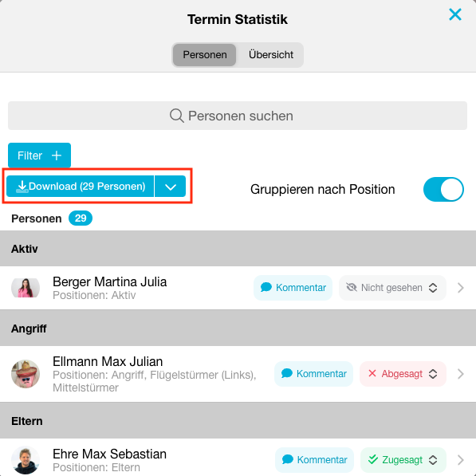
Task: Change Abgesagt status of Ellmann Max Julian
Action: pyautogui.click(x=403, y=374)
